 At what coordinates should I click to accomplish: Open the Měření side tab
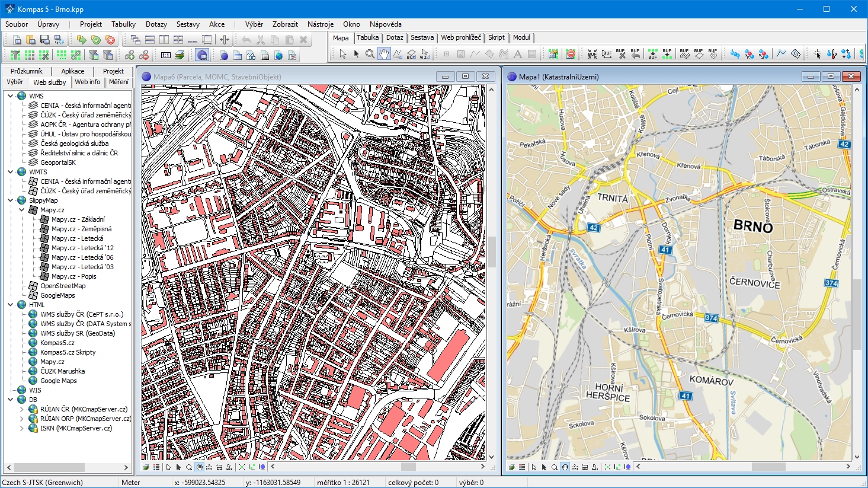118,82
